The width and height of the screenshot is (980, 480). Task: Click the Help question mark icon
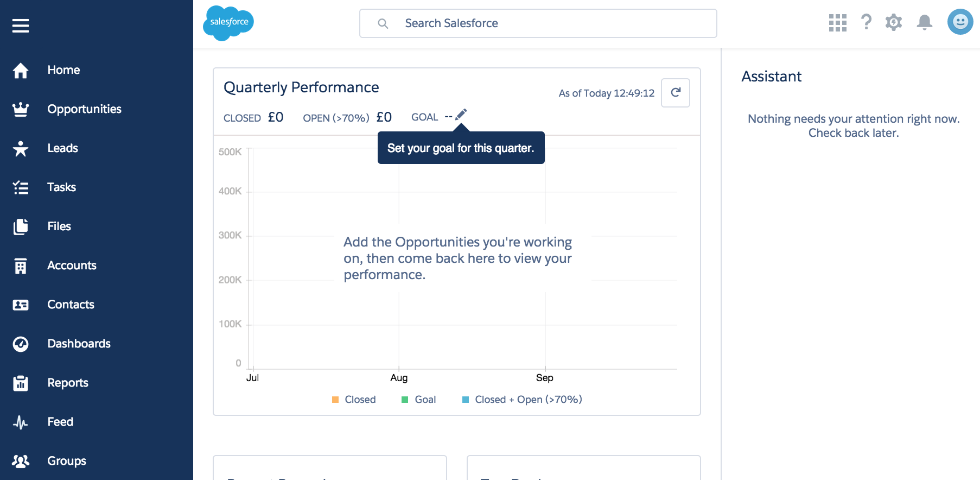click(x=866, y=22)
